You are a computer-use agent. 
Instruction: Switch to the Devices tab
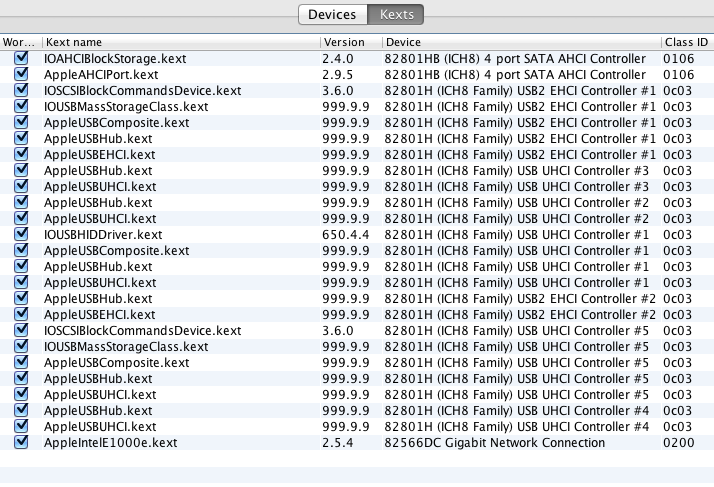332,15
